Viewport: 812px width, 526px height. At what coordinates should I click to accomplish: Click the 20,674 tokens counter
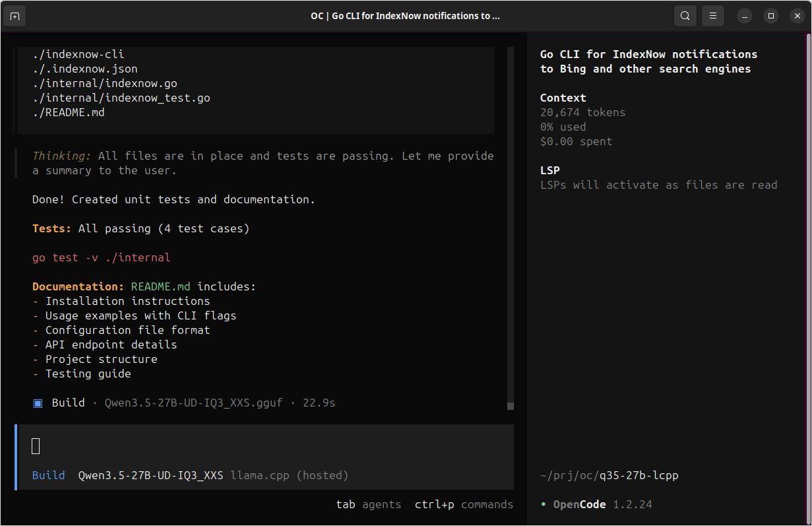(582, 112)
